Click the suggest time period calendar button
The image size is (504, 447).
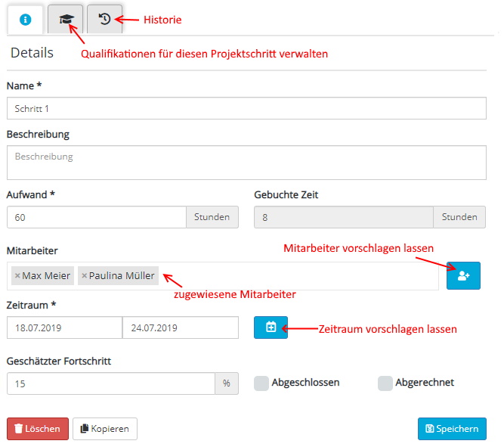(271, 327)
